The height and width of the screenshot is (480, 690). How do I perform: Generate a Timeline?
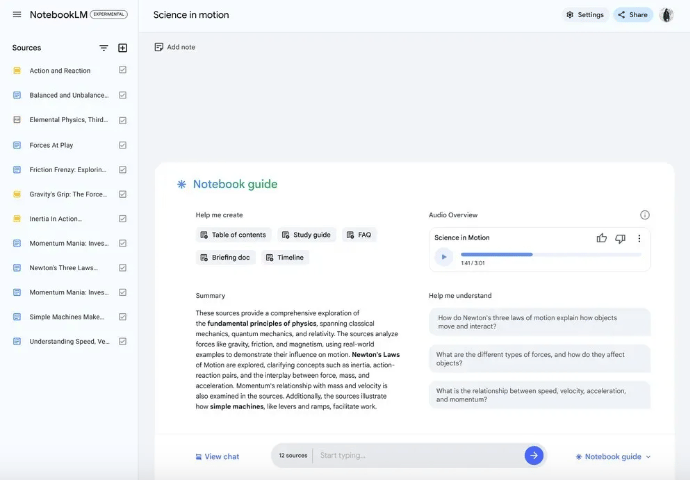coord(285,257)
